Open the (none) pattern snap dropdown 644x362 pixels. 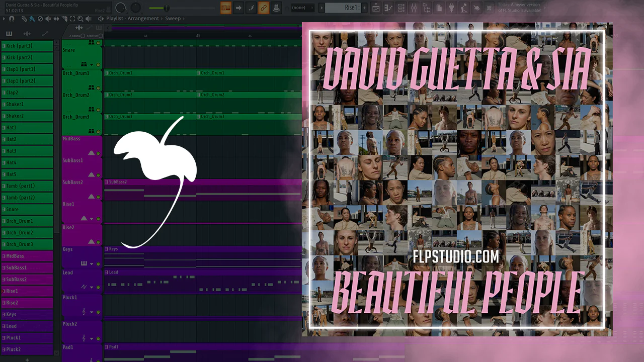tap(302, 8)
